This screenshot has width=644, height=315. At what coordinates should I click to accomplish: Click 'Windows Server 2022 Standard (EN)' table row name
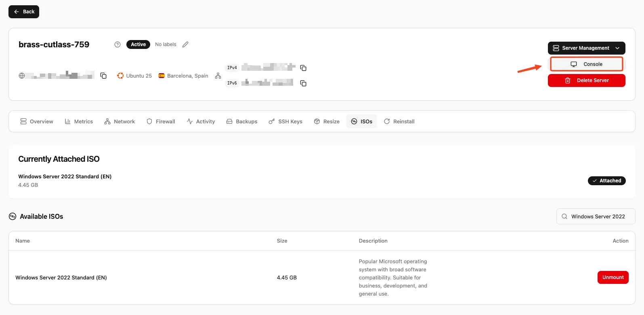[x=61, y=277]
